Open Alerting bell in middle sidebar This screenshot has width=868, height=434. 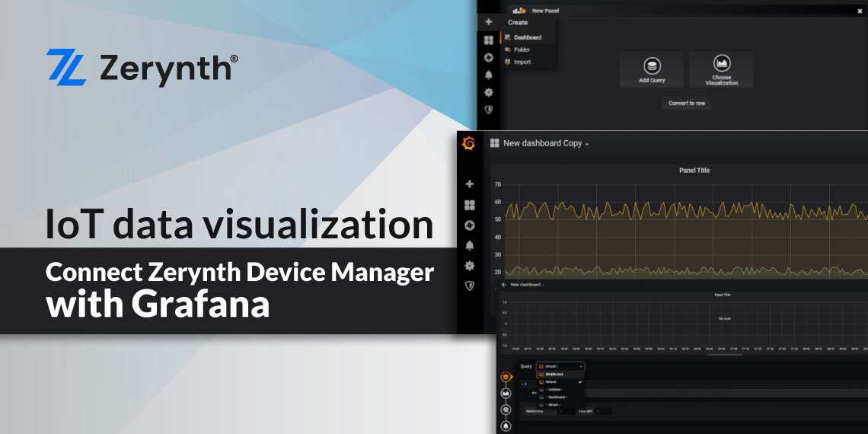coord(470,245)
